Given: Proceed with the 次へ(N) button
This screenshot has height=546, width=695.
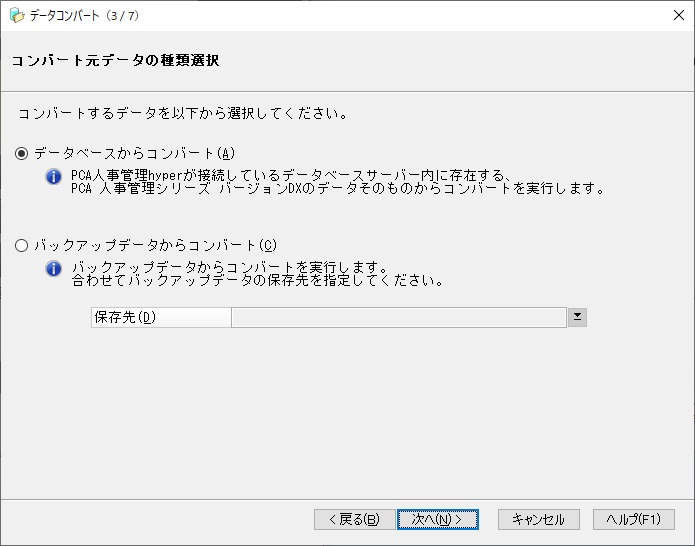Looking at the screenshot, I should click(x=437, y=519).
